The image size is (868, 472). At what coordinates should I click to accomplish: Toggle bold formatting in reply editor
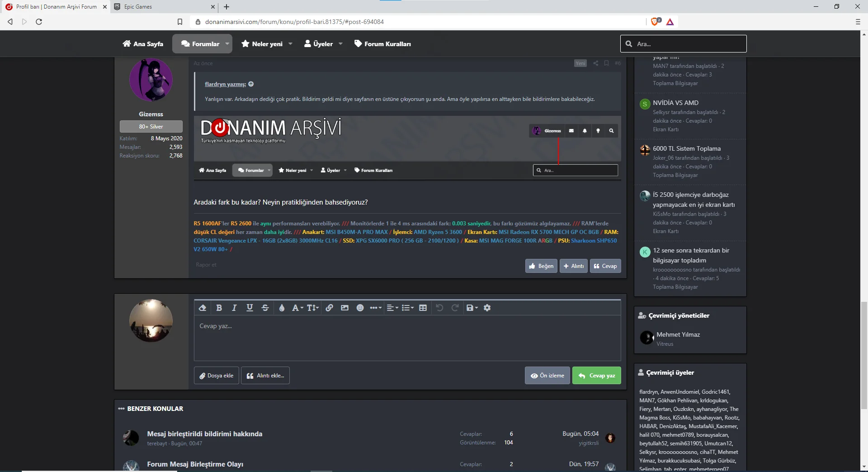click(219, 308)
